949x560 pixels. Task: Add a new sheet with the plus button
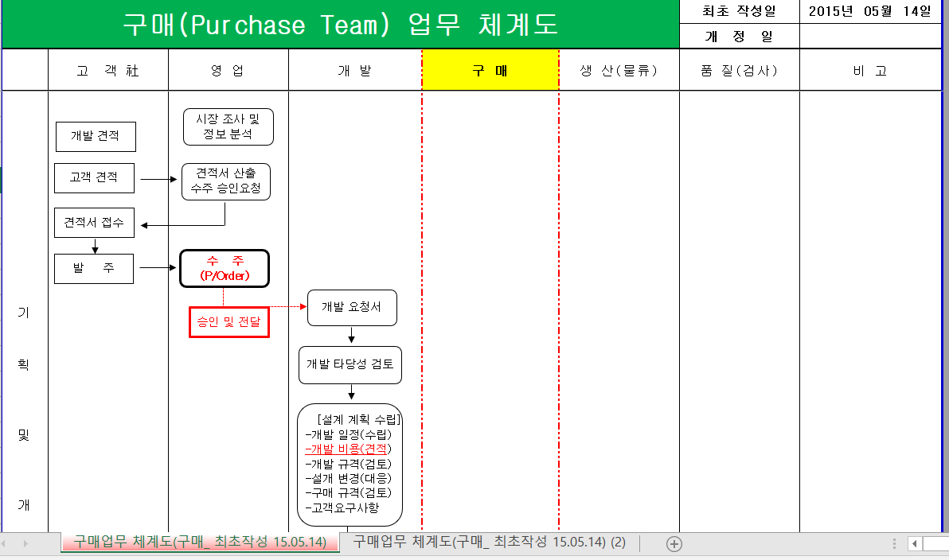(674, 543)
